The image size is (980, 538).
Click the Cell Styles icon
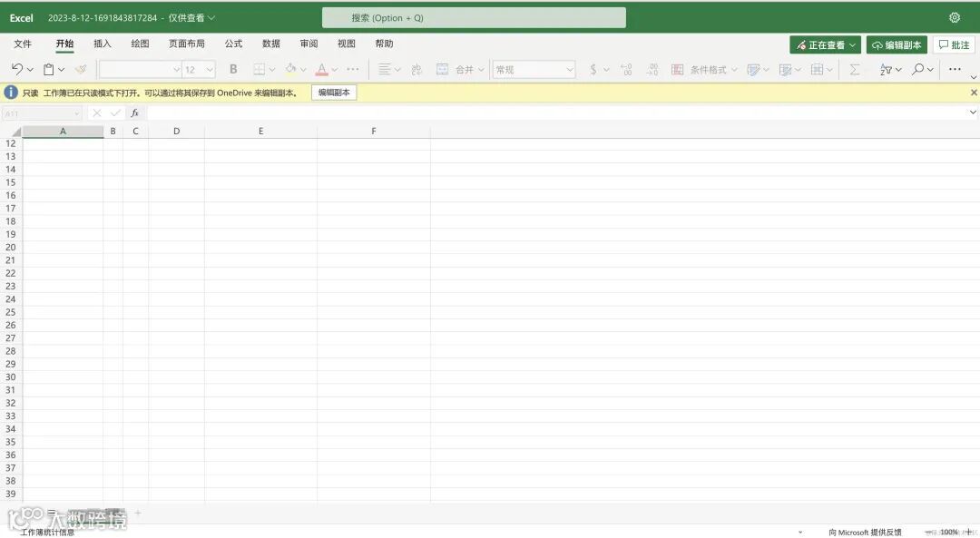pos(786,69)
